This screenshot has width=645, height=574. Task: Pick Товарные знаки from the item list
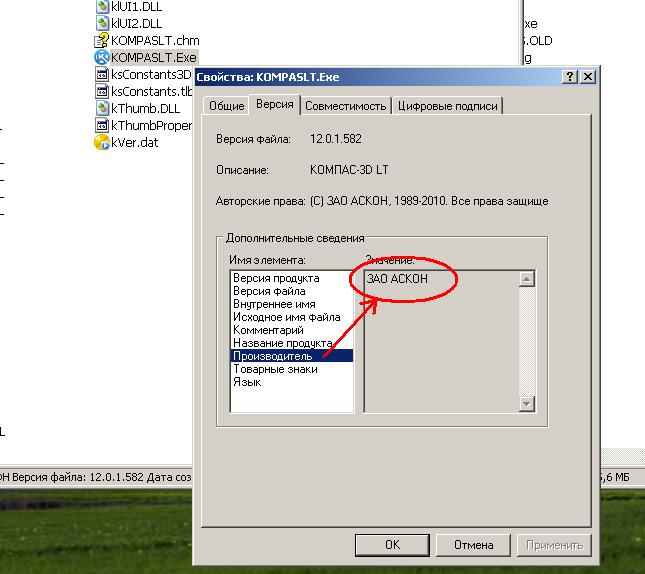275,369
